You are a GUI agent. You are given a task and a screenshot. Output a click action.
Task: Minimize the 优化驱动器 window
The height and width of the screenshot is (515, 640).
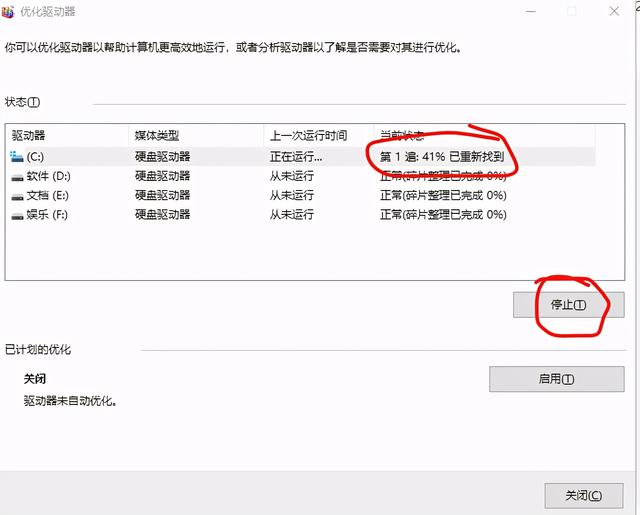531,11
